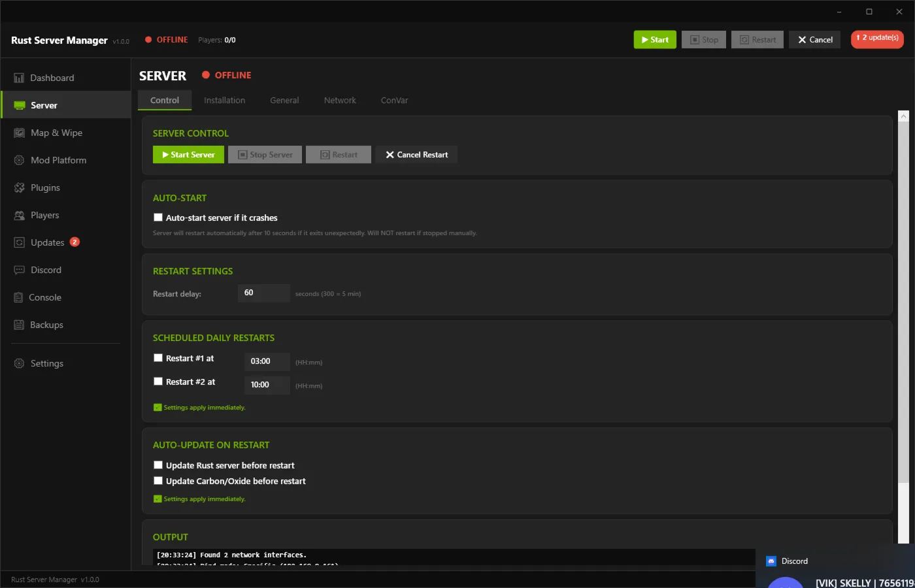This screenshot has height=588, width=915.
Task: Click Restart in Server Control panel
Action: pyautogui.click(x=339, y=155)
